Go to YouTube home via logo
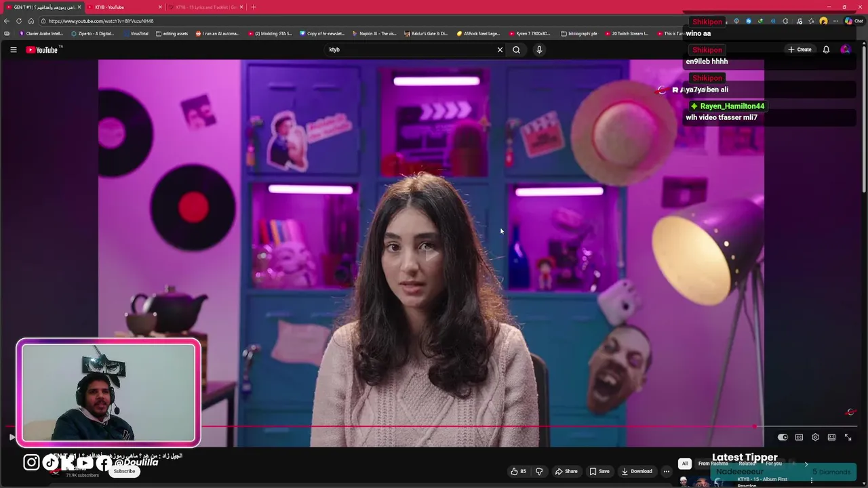868x488 pixels. pyautogui.click(x=42, y=49)
